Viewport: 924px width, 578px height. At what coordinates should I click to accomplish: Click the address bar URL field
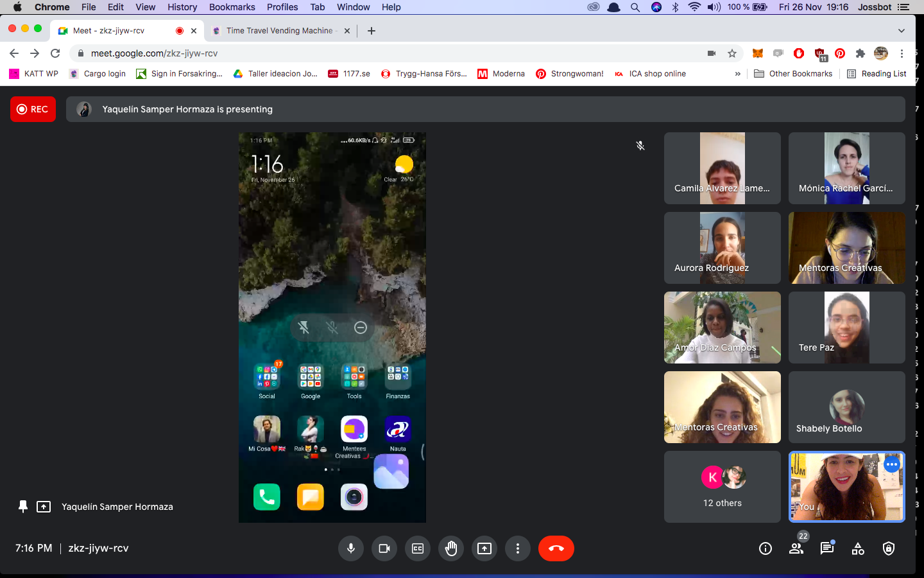pos(385,53)
